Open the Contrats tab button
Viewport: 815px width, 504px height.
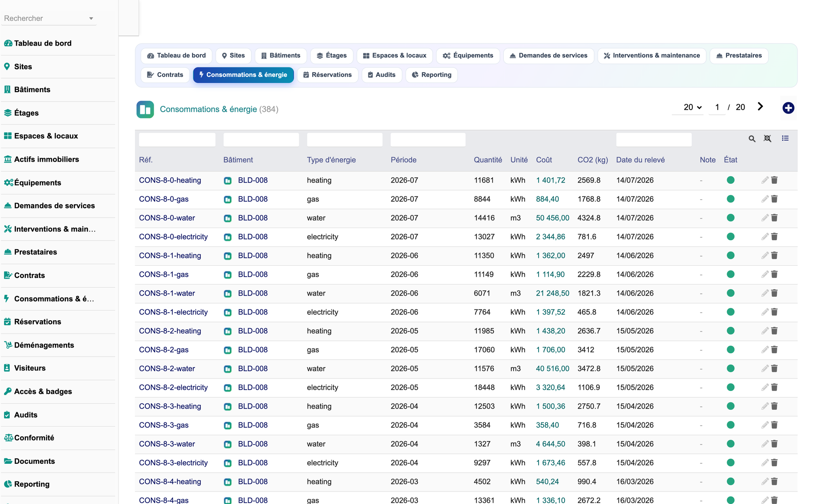(x=165, y=75)
